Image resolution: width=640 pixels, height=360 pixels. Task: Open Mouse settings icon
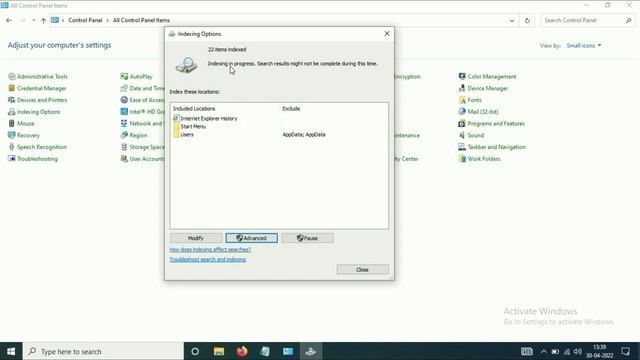point(11,123)
